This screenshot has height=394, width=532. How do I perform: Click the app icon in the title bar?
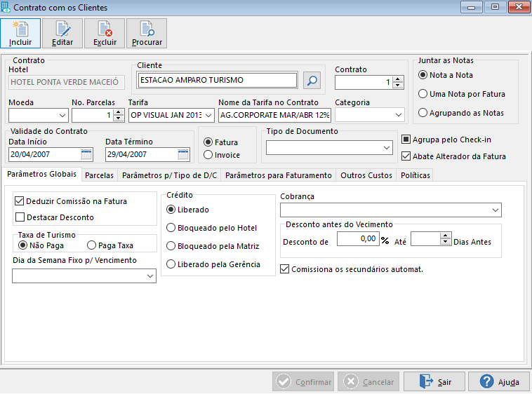(6, 8)
